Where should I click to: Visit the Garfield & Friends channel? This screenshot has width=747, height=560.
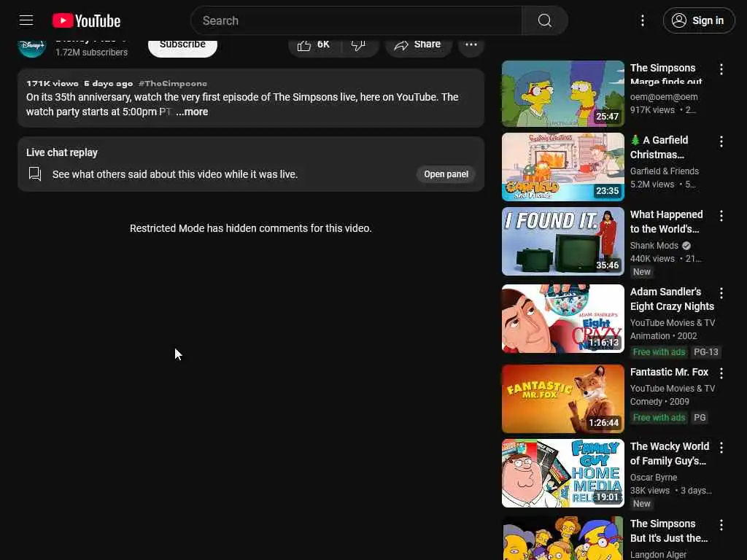(664, 171)
